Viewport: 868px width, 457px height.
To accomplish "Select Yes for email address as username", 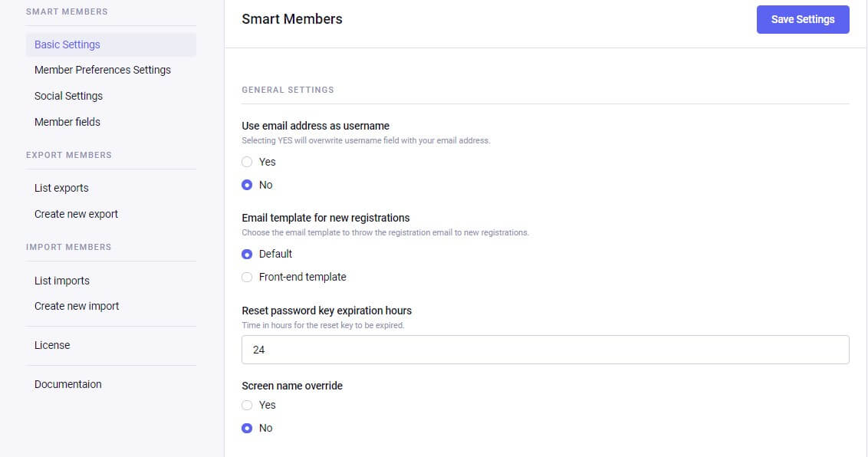I will coord(247,162).
